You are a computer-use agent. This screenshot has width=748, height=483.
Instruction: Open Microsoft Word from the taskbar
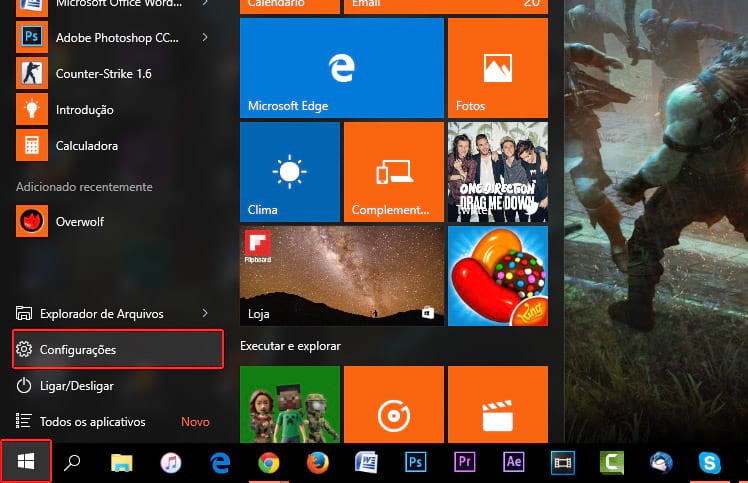367,462
